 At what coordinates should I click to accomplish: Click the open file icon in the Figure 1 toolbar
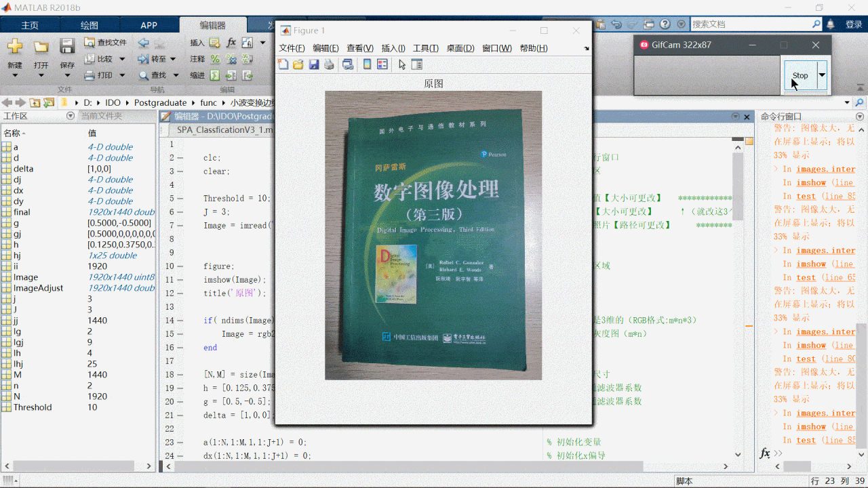point(298,64)
